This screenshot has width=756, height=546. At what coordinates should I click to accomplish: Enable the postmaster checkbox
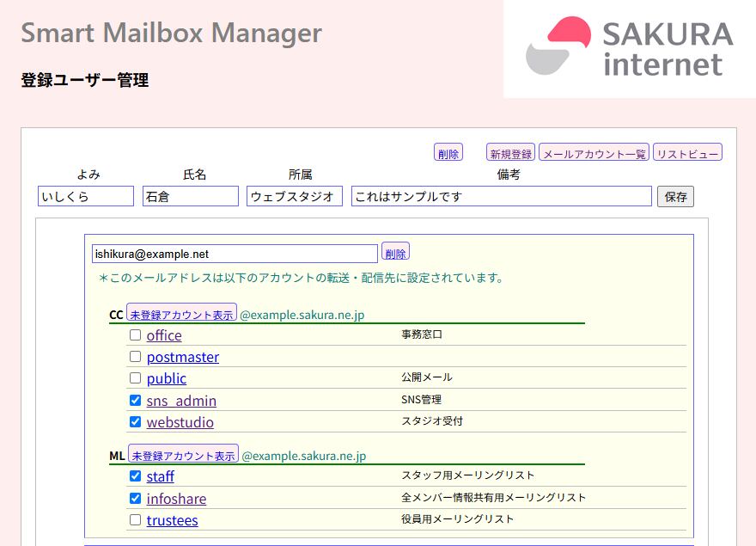coord(135,357)
